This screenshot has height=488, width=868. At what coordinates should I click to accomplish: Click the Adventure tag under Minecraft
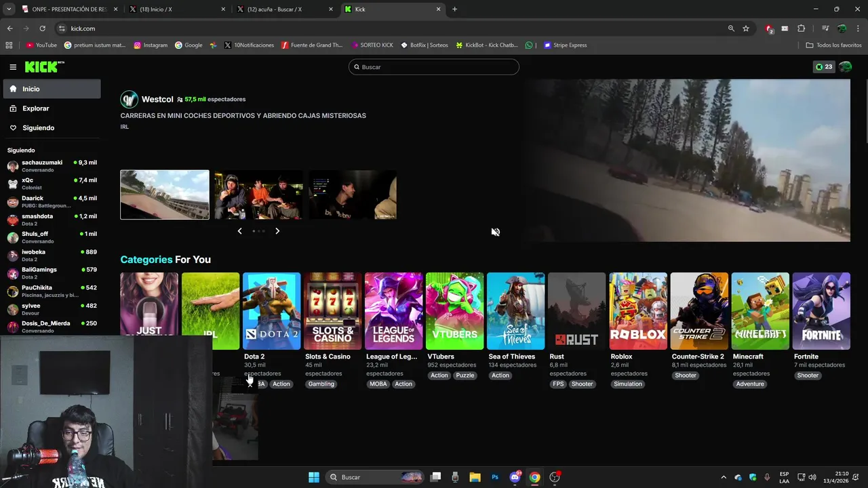click(750, 384)
